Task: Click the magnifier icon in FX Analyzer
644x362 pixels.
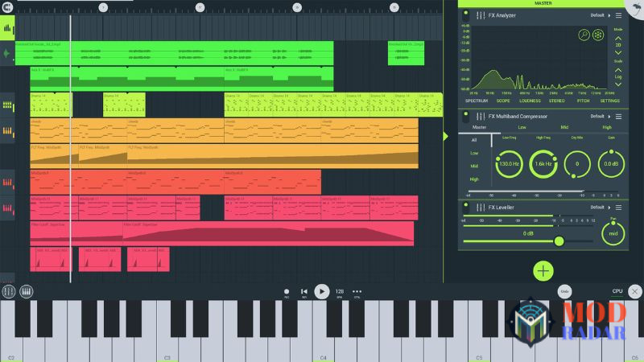Action: [x=584, y=35]
